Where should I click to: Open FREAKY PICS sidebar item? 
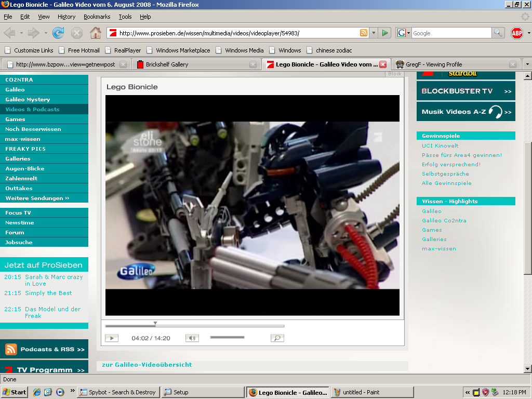point(44,149)
